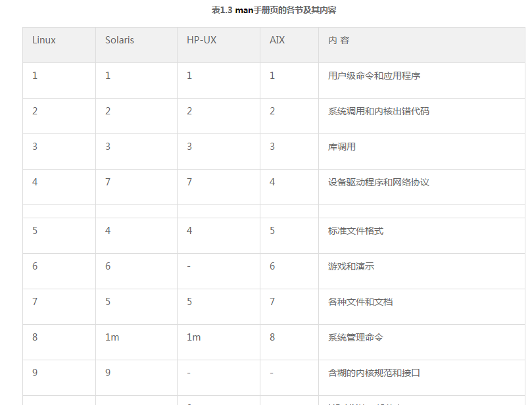Select Linux value 6 in 游戏和演示 row
The image size is (532, 405).
click(35, 266)
